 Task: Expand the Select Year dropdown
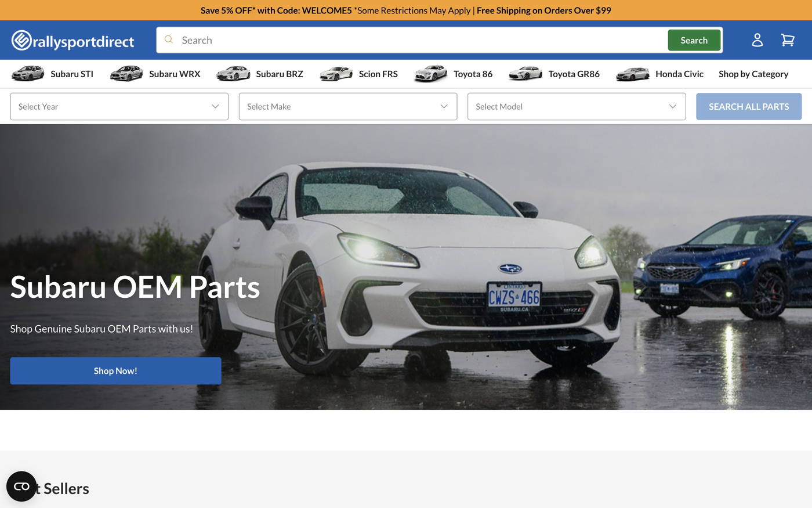coord(119,106)
